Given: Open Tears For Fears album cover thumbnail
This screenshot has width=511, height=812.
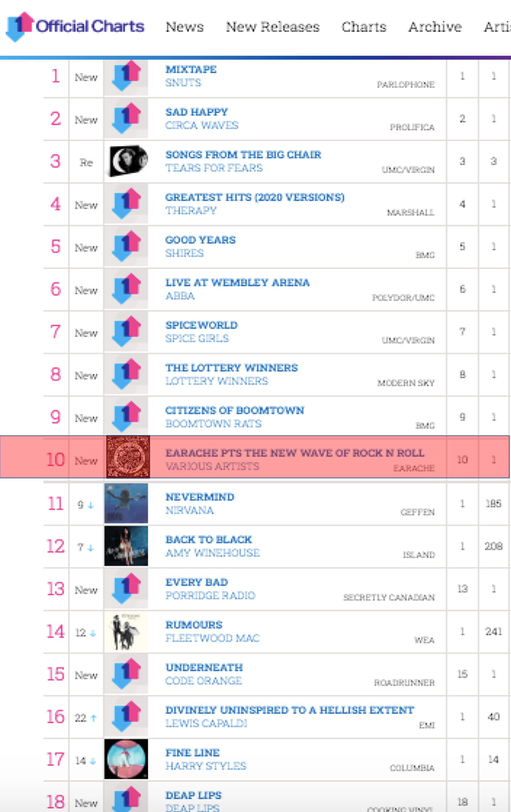Looking at the screenshot, I should click(x=126, y=161).
